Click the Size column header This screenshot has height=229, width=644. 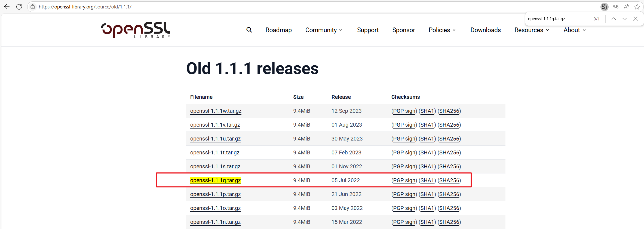click(x=298, y=97)
